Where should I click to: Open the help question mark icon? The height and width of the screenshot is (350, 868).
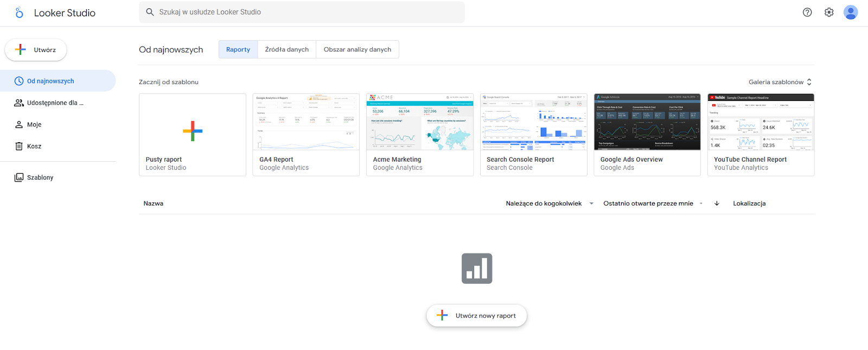[807, 12]
